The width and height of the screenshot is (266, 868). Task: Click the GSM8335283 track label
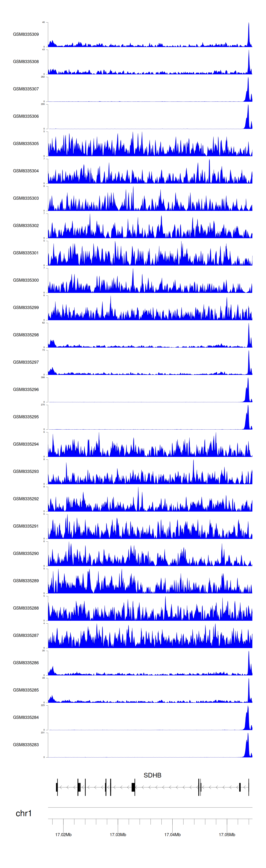(26, 745)
